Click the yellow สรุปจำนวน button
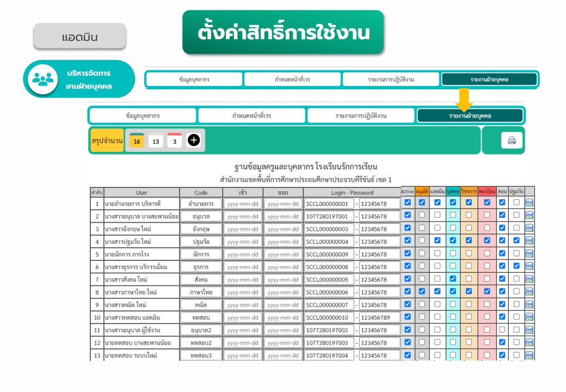This screenshot has height=392, width=566. tap(107, 140)
